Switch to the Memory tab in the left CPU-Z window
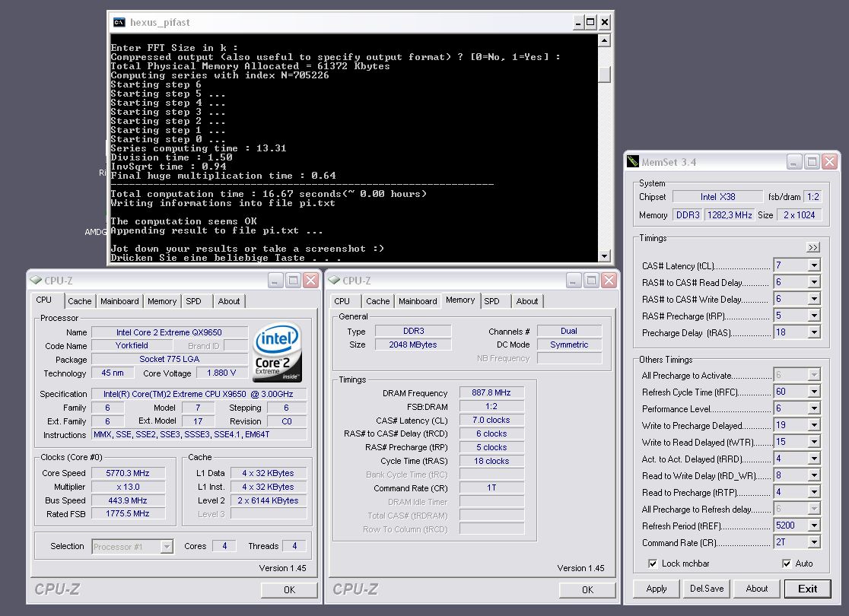 [x=162, y=301]
